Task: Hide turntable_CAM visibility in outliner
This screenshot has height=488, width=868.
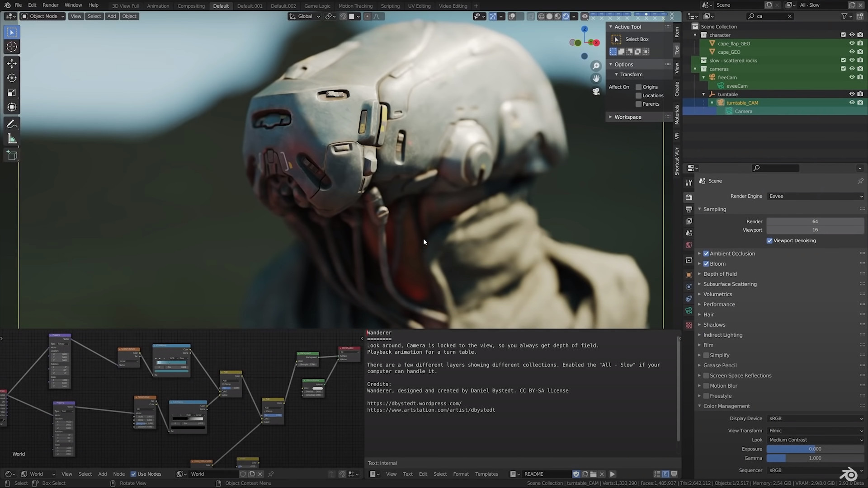Action: [852, 103]
